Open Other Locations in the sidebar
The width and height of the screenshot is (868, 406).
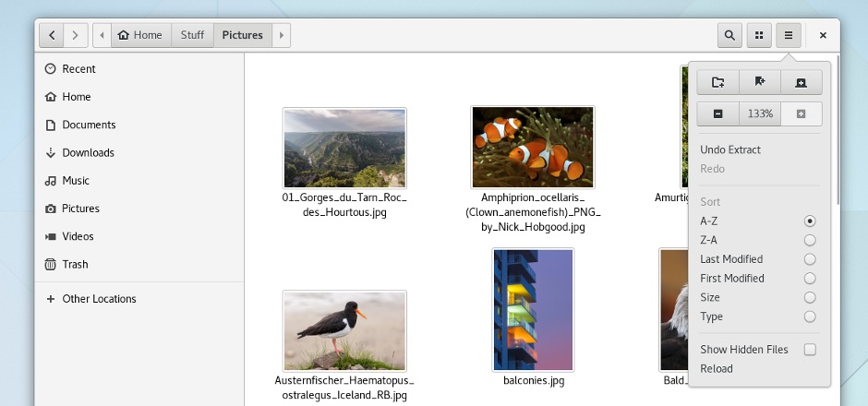pyautogui.click(x=99, y=299)
